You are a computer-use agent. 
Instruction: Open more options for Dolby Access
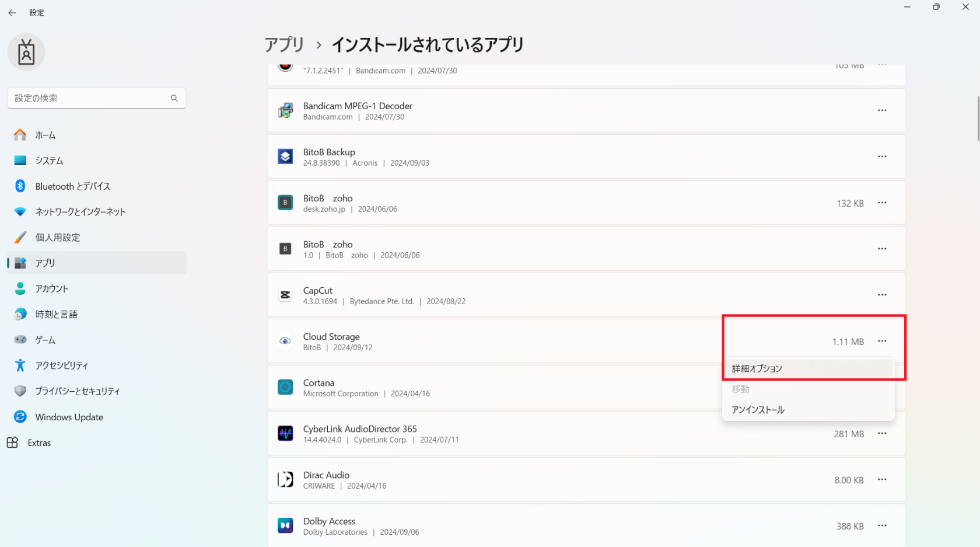(x=882, y=525)
